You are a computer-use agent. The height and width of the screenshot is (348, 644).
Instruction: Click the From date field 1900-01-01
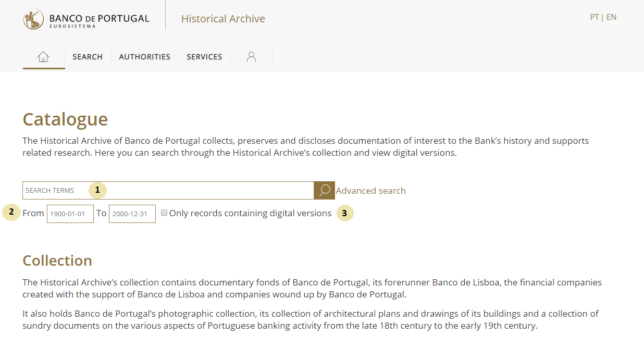point(70,214)
